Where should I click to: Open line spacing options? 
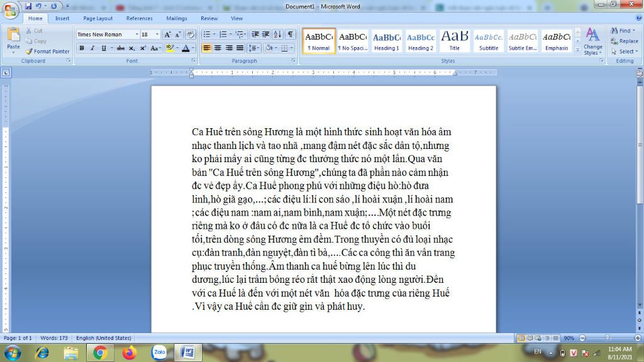coord(254,48)
